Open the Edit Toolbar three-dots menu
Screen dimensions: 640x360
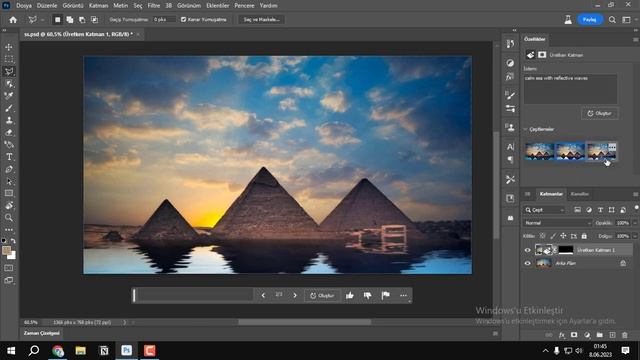(x=9, y=230)
